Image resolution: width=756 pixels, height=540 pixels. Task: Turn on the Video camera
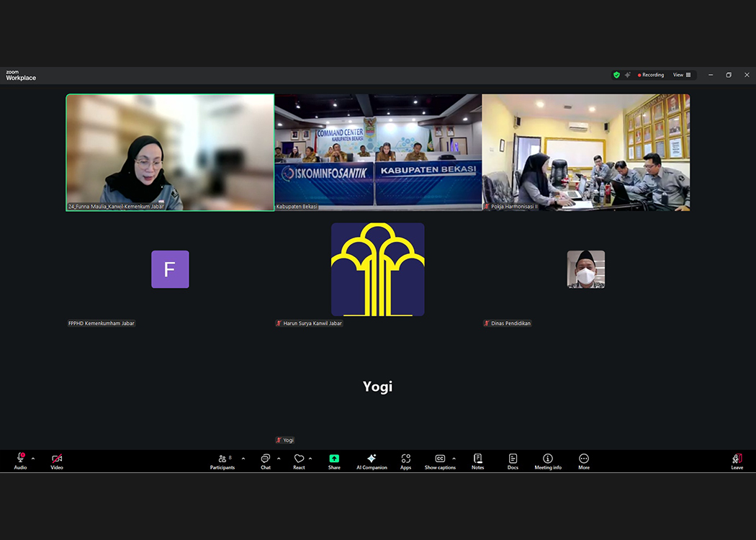57,459
